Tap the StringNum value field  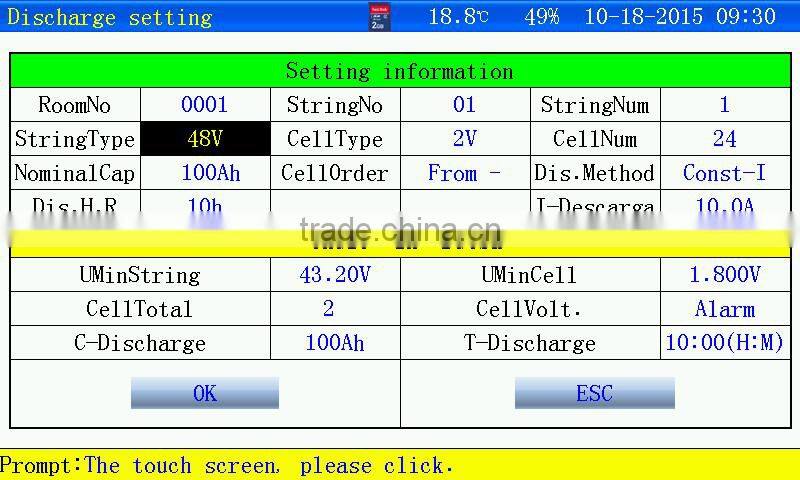click(725, 105)
